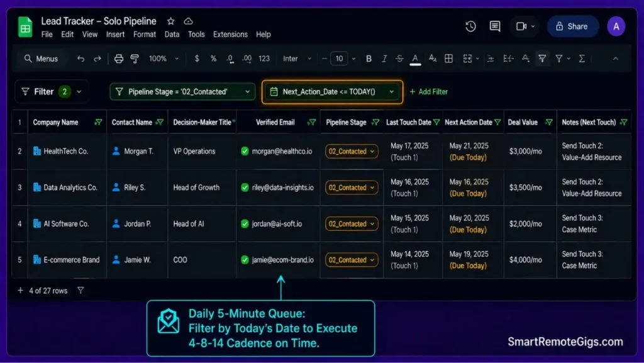This screenshot has height=363, width=644.
Task: Open jamie@ecom-brand.io email cell
Action: 278,260
